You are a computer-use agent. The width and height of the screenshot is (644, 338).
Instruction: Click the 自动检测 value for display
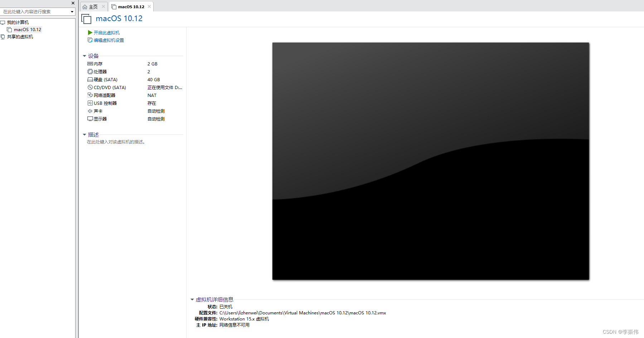[x=156, y=119]
